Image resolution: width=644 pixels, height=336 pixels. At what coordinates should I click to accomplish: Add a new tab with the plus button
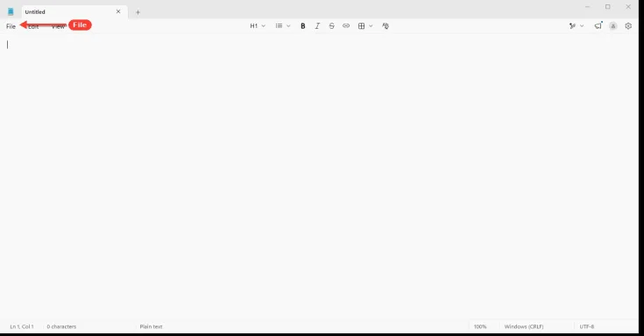click(138, 12)
